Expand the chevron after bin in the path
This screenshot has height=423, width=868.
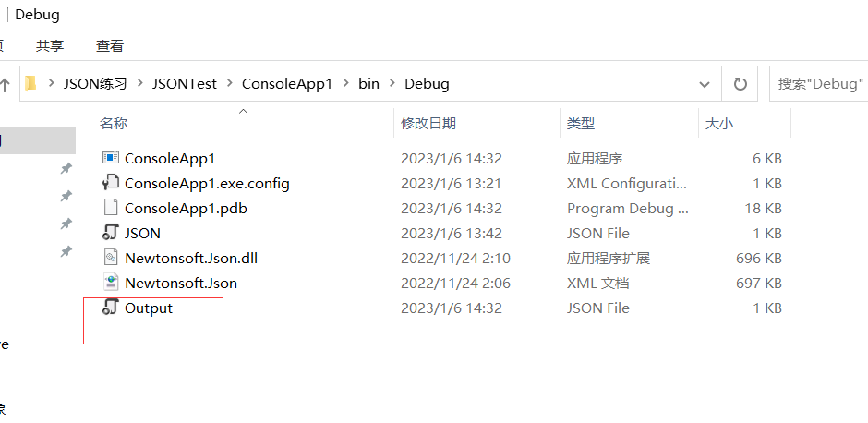(392, 84)
